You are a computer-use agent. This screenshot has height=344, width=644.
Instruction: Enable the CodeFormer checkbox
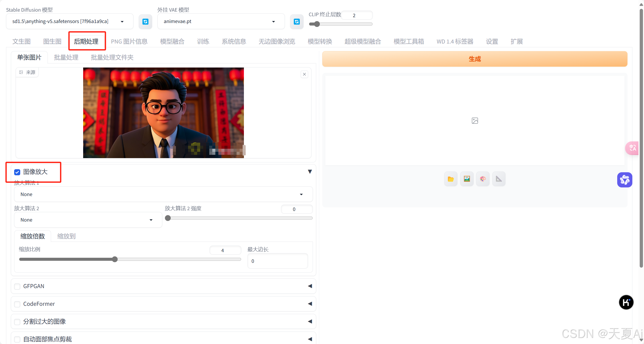[17, 304]
